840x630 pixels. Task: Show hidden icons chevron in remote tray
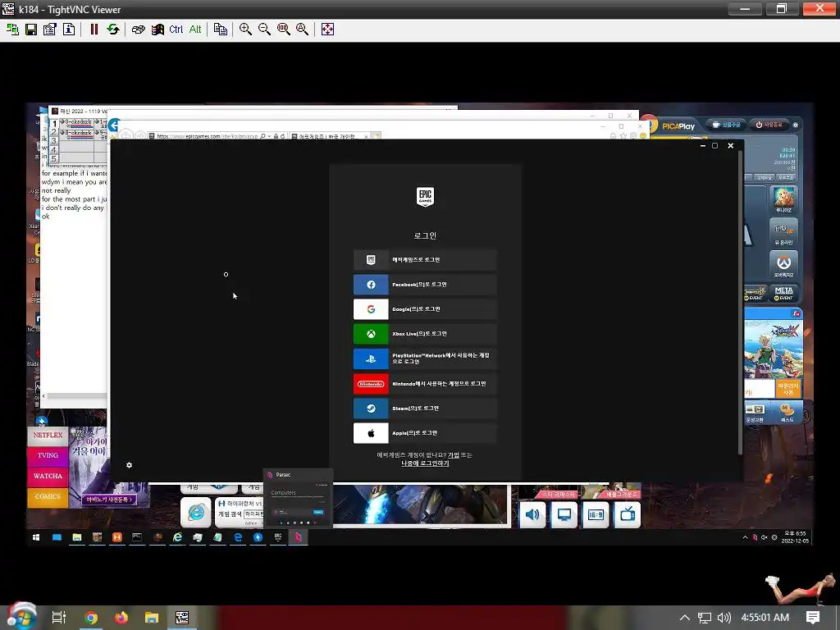745,537
